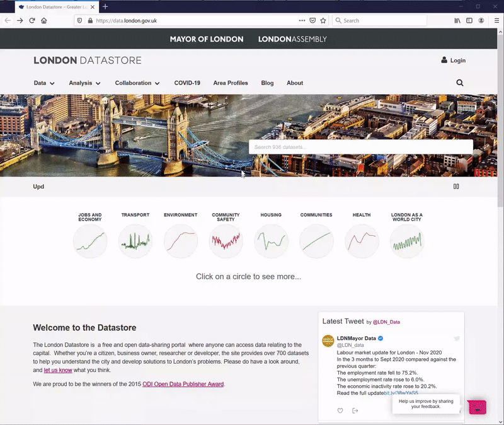Open the Jobs and Economy chart circle
This screenshot has width=504, height=425.
(x=90, y=242)
